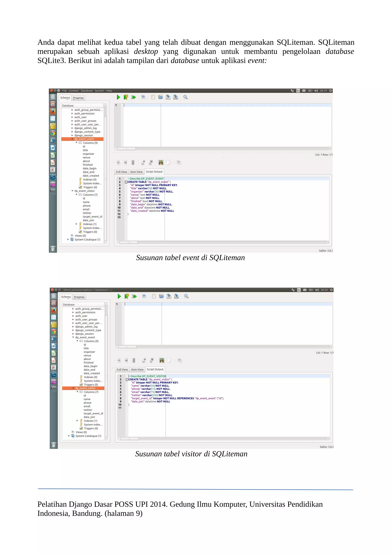This screenshot has width=392, height=555.
Task: Open the Help menu in event-table screenshot
Action: tap(109, 91)
